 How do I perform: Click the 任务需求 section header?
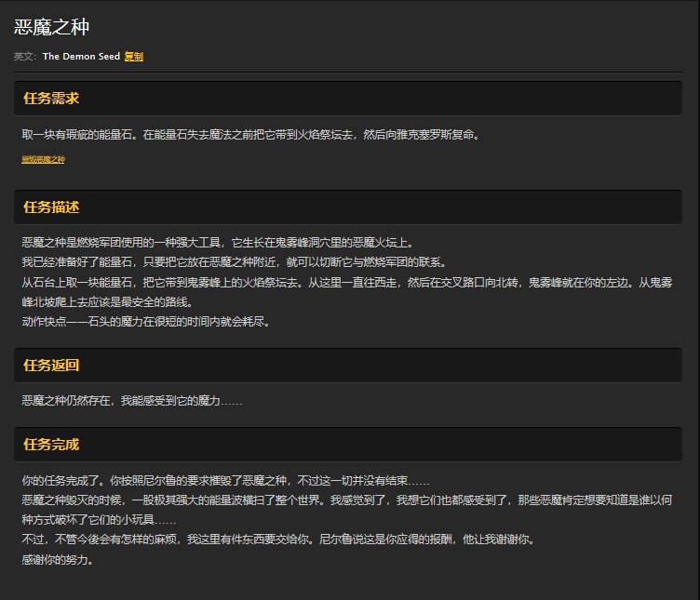(x=51, y=99)
